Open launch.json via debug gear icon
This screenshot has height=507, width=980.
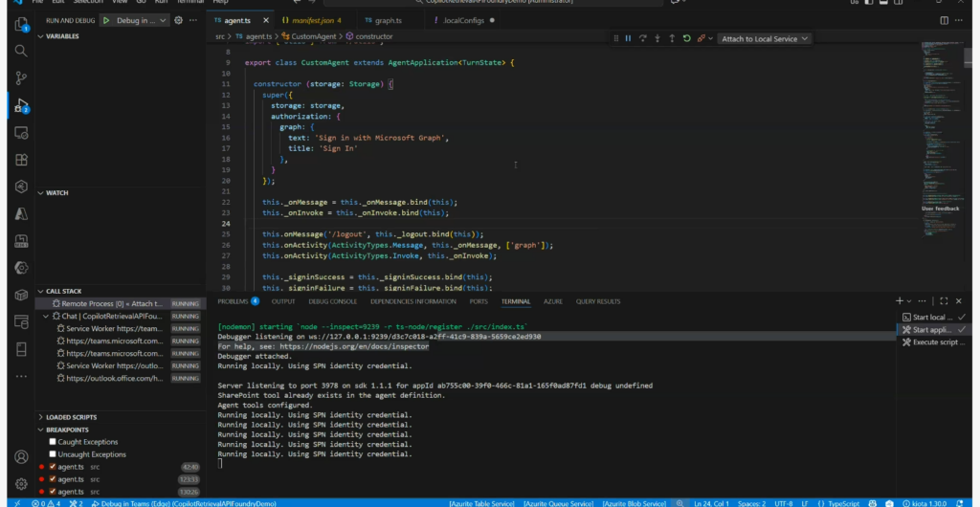(178, 20)
